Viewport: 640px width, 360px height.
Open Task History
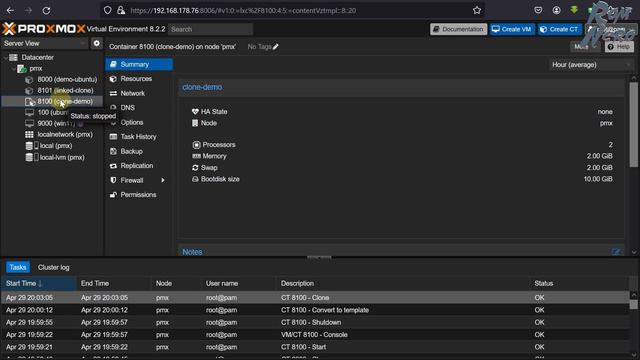point(139,137)
